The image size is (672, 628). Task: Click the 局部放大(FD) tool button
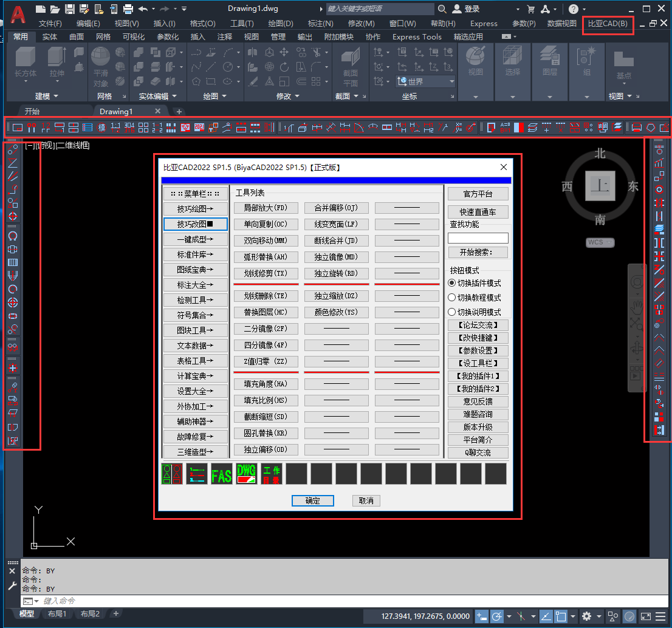266,208
